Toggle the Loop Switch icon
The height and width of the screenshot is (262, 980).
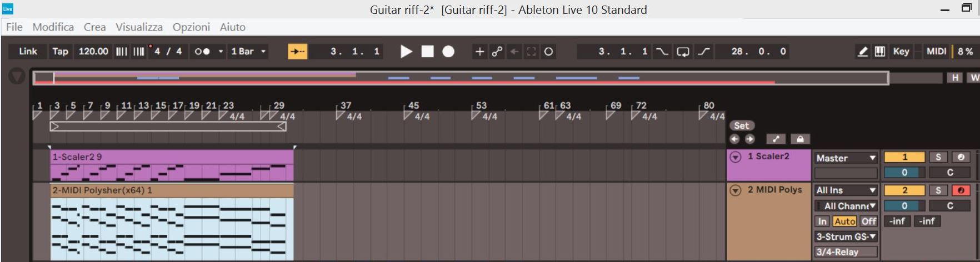[683, 52]
